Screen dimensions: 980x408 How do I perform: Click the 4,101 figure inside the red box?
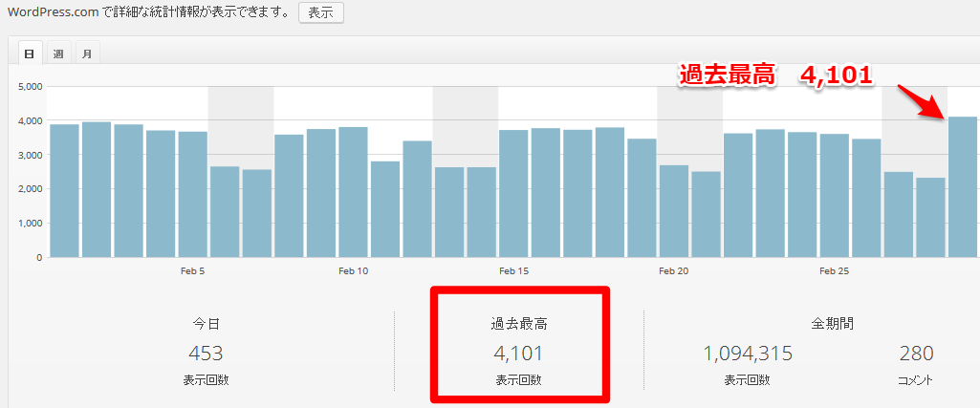[518, 354]
